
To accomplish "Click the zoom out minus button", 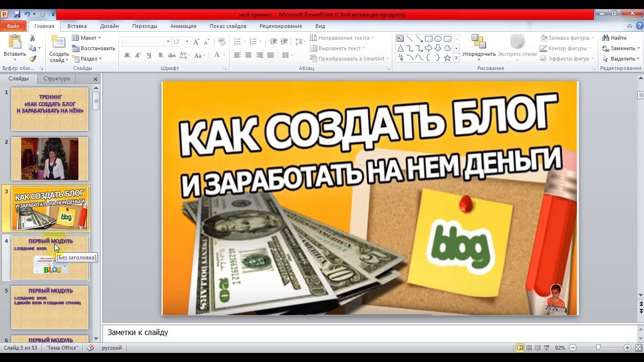I will coord(573,348).
